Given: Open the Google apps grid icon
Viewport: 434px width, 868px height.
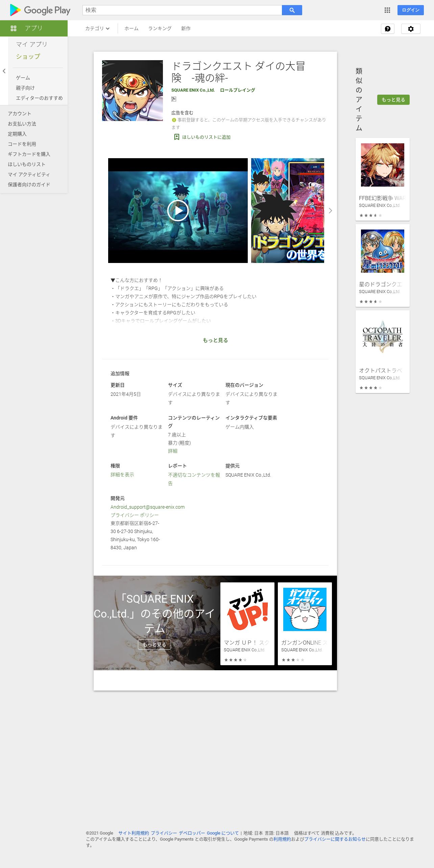Looking at the screenshot, I should [x=387, y=10].
